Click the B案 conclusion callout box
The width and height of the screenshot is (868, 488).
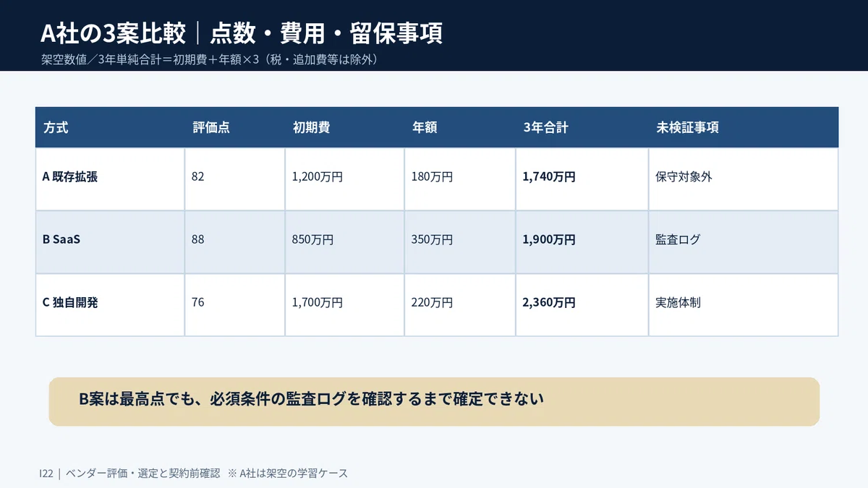pos(434,401)
